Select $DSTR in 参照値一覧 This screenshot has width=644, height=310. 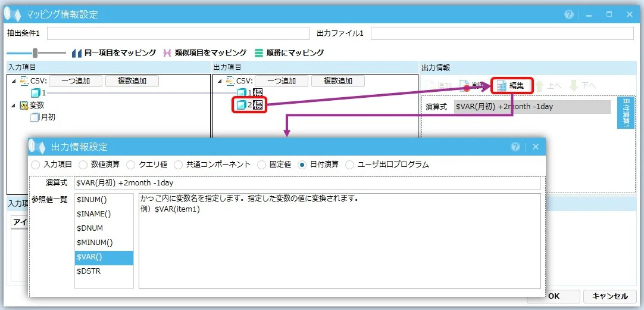coord(104,271)
